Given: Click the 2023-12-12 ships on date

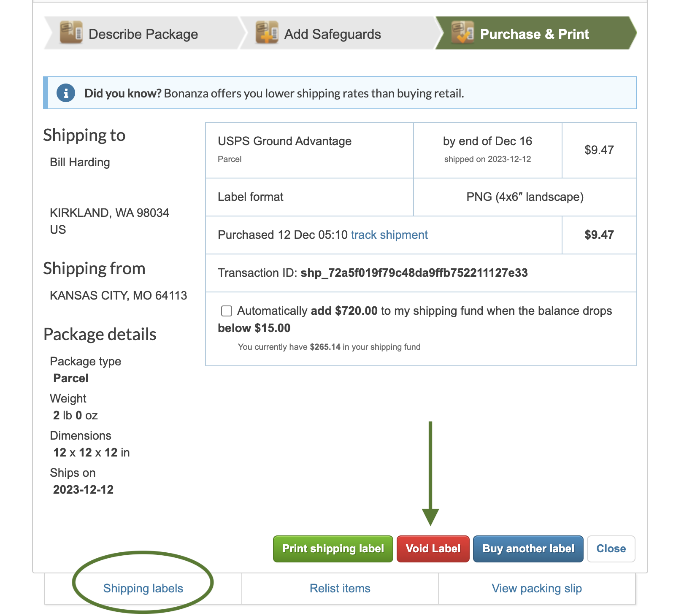Looking at the screenshot, I should 83,490.
